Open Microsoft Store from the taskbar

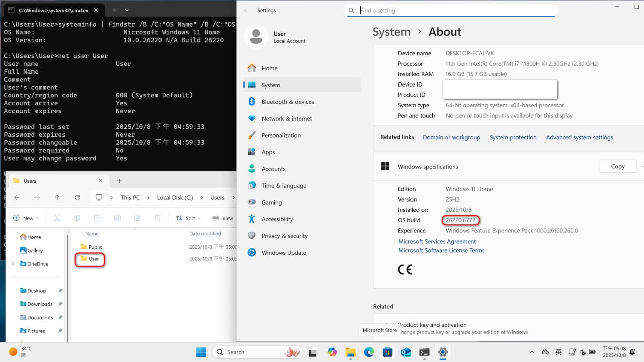[387, 352]
